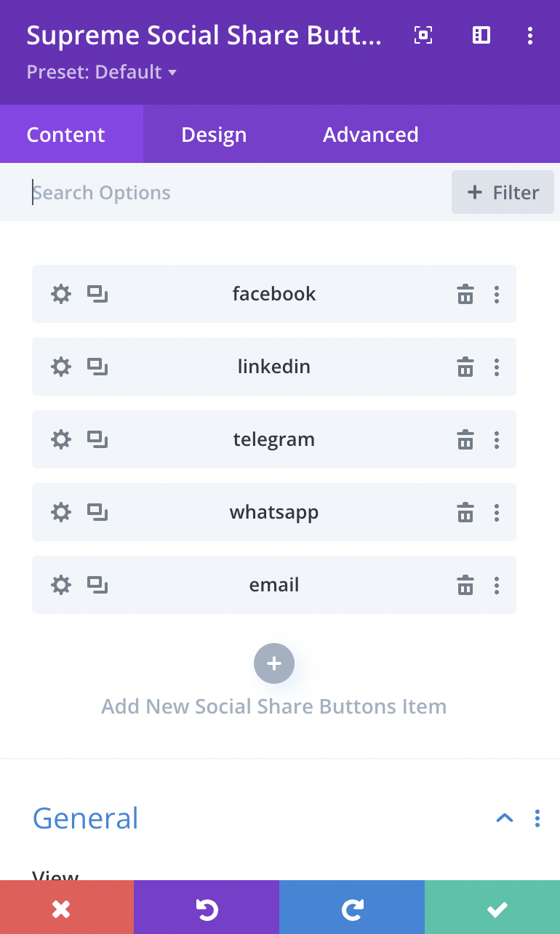Open more options for whatsapp item
The width and height of the screenshot is (560, 934).
tap(497, 512)
